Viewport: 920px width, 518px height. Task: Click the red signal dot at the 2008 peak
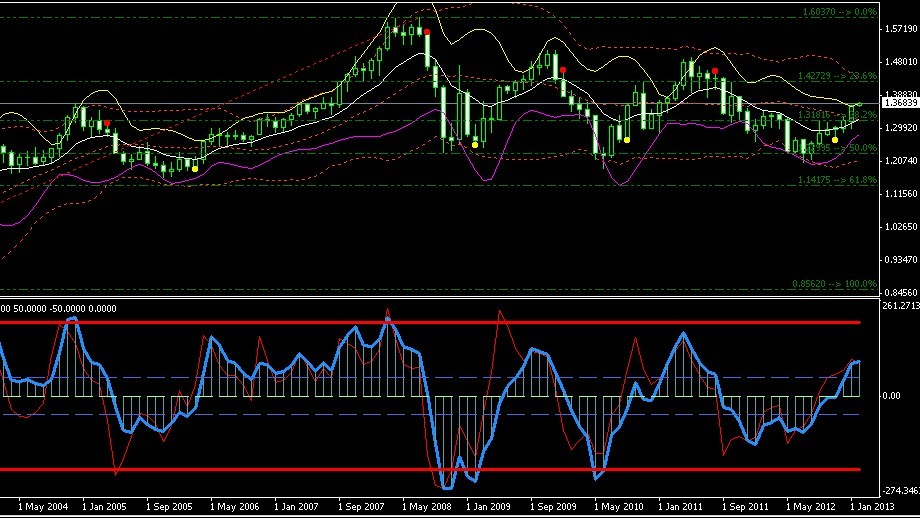[427, 32]
